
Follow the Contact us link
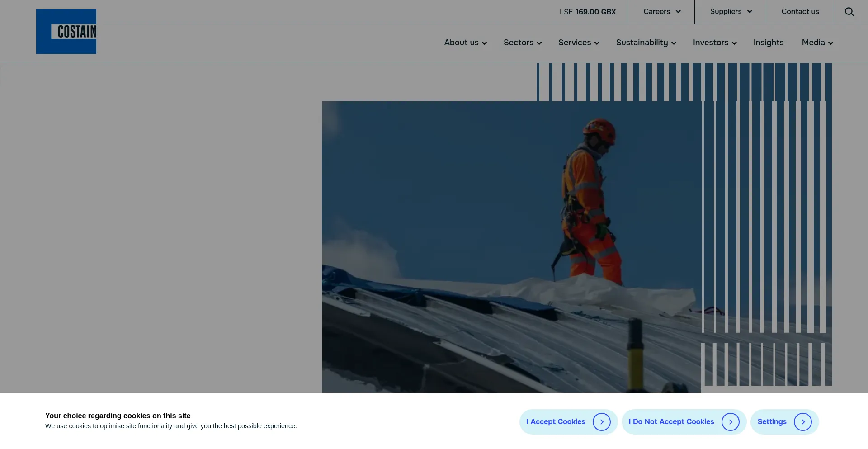[800, 12]
